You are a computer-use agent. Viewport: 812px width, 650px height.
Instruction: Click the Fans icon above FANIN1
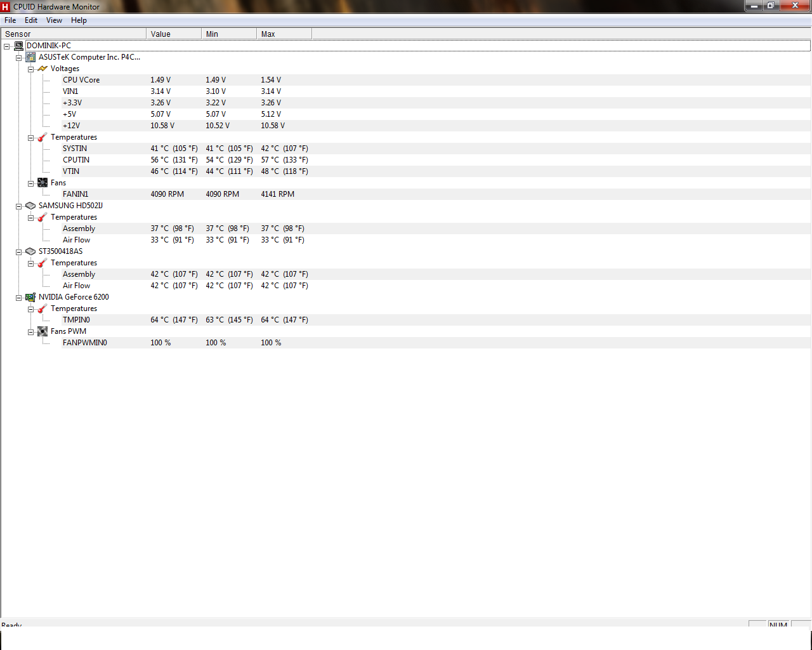click(x=43, y=183)
